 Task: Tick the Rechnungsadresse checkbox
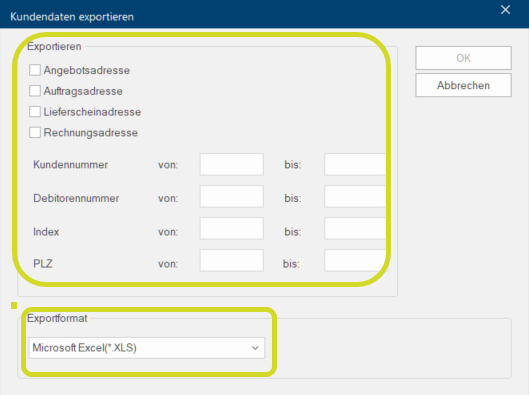(35, 133)
